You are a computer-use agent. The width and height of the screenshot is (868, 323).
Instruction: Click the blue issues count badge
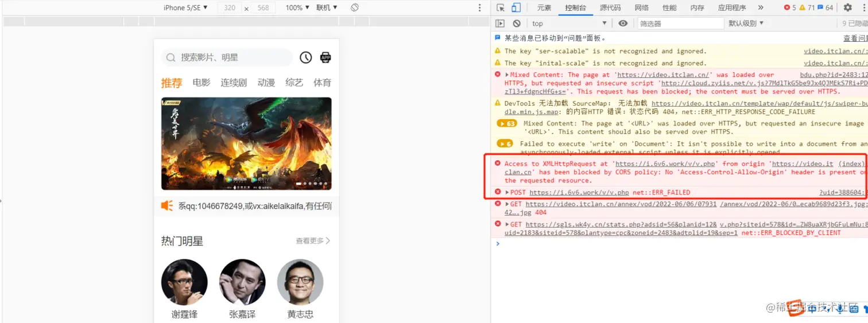tap(826, 7)
